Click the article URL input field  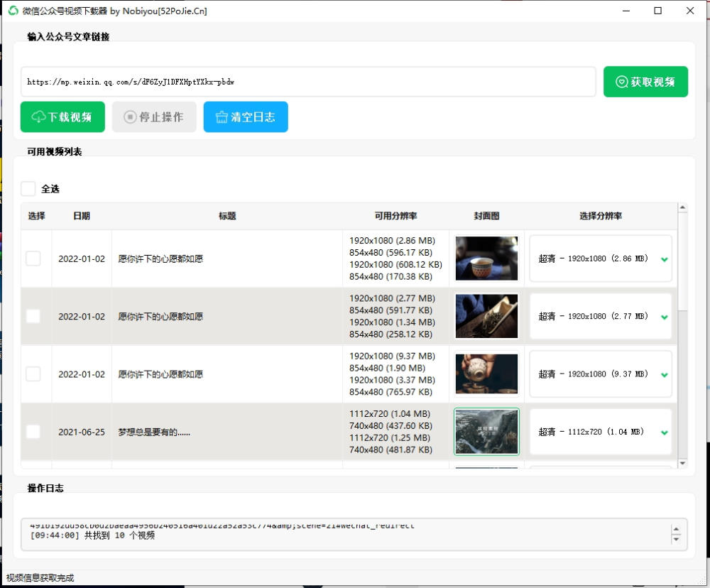click(310, 82)
